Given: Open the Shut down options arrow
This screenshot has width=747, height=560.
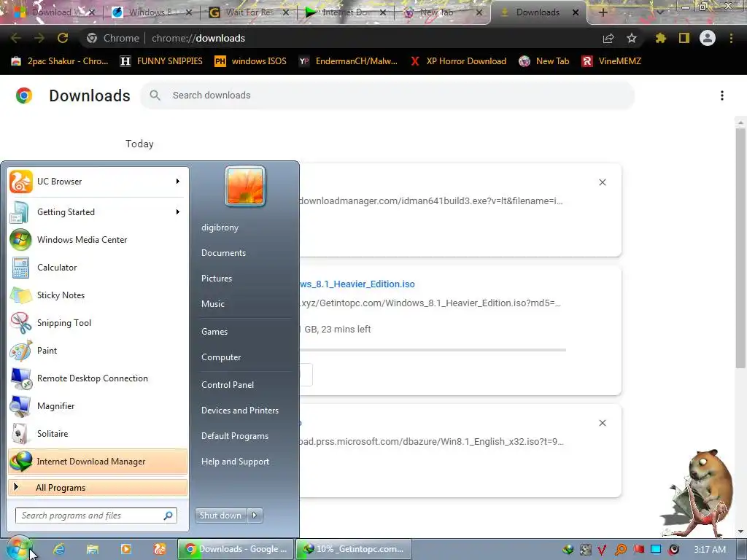Looking at the screenshot, I should click(x=255, y=516).
